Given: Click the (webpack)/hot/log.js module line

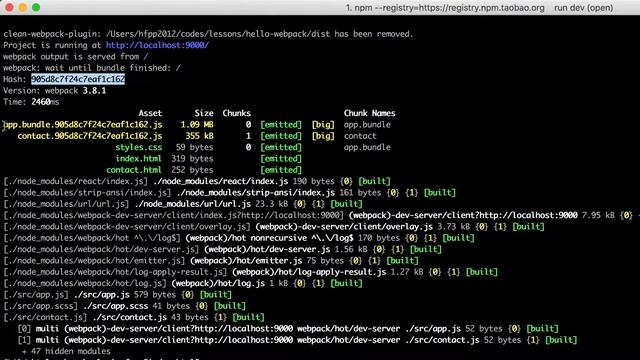Looking at the screenshot, I should point(183,283).
